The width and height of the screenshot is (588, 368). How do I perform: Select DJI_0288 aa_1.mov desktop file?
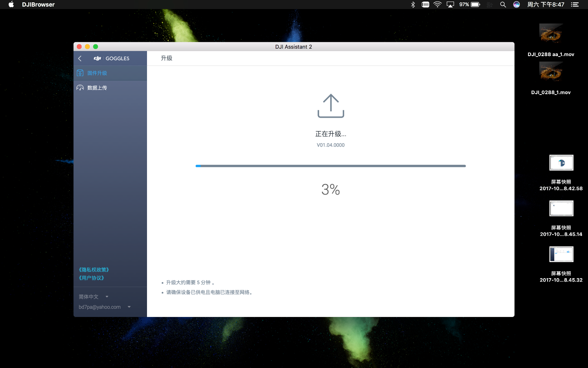tap(551, 40)
